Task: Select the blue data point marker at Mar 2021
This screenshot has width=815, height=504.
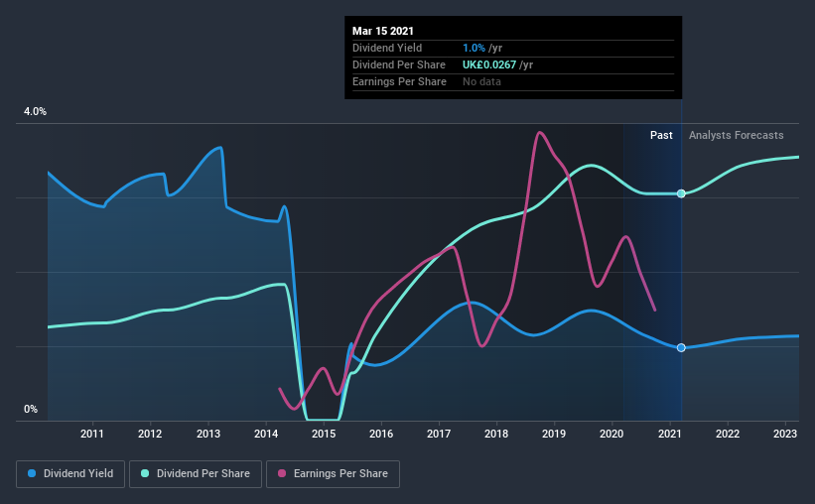Action: pyautogui.click(x=681, y=347)
